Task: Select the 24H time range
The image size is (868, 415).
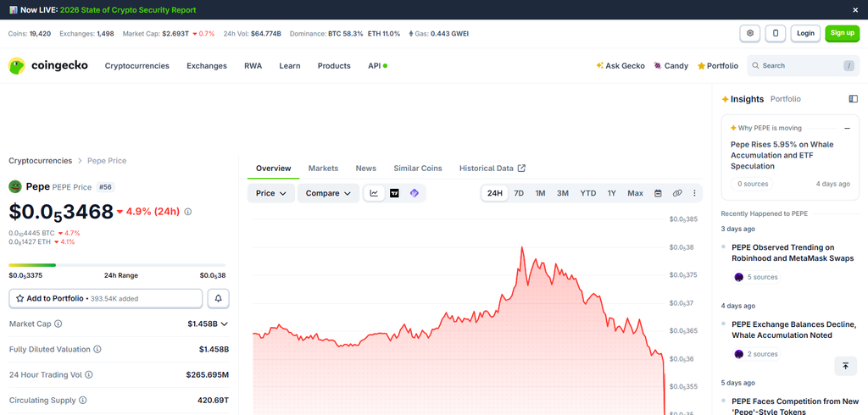Action: [494, 193]
